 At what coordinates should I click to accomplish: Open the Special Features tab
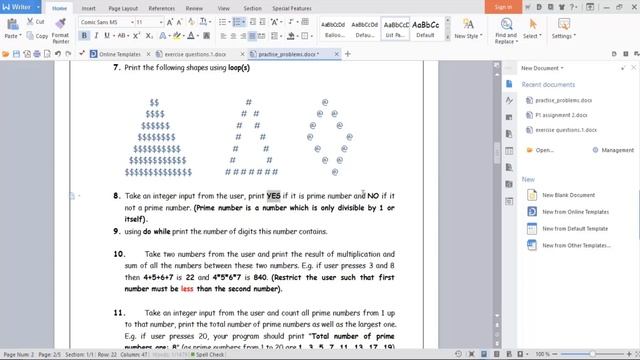(292, 8)
